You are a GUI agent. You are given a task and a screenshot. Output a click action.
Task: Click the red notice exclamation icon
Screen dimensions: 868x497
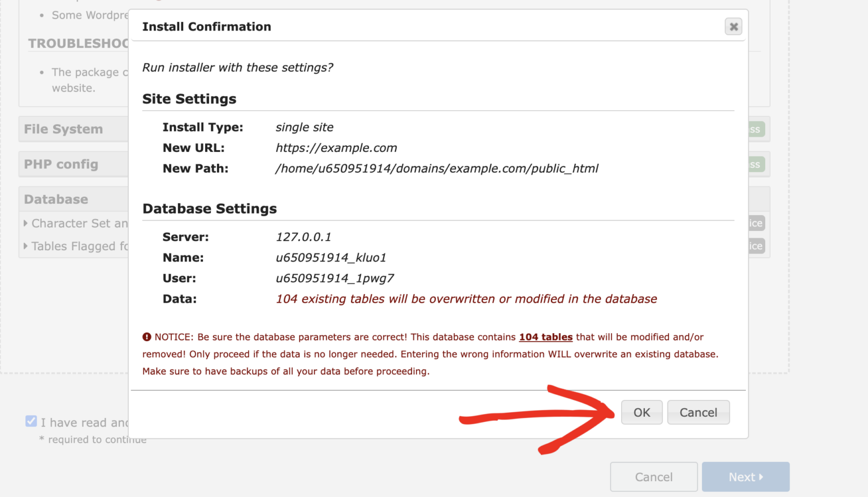pos(147,337)
